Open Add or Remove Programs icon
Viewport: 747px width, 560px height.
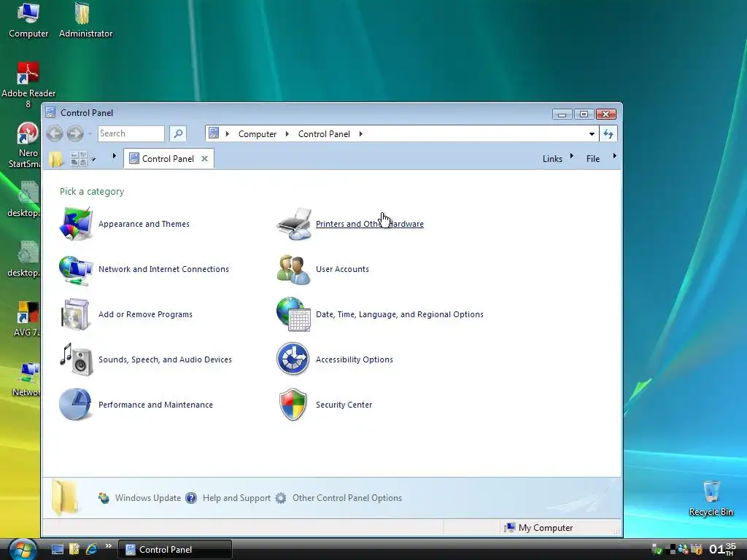[75, 314]
